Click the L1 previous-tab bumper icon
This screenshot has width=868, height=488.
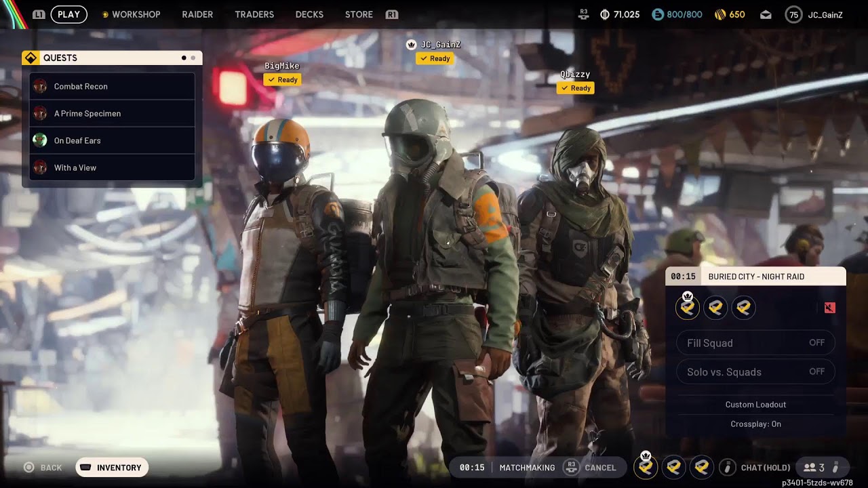click(39, 14)
